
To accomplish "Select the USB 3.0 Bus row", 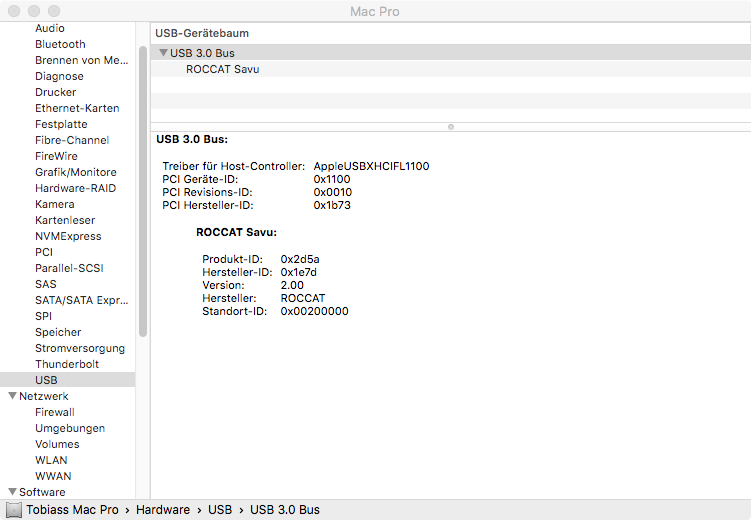I will click(x=450, y=53).
